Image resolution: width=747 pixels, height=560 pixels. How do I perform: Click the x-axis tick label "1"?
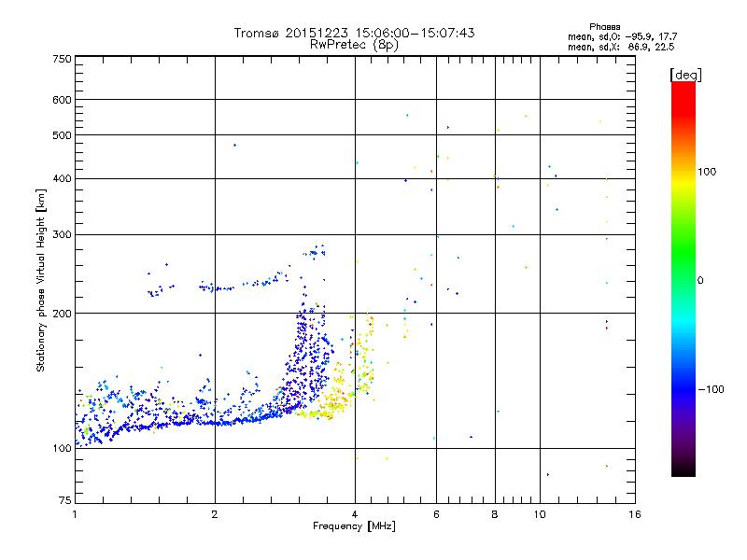click(x=75, y=514)
